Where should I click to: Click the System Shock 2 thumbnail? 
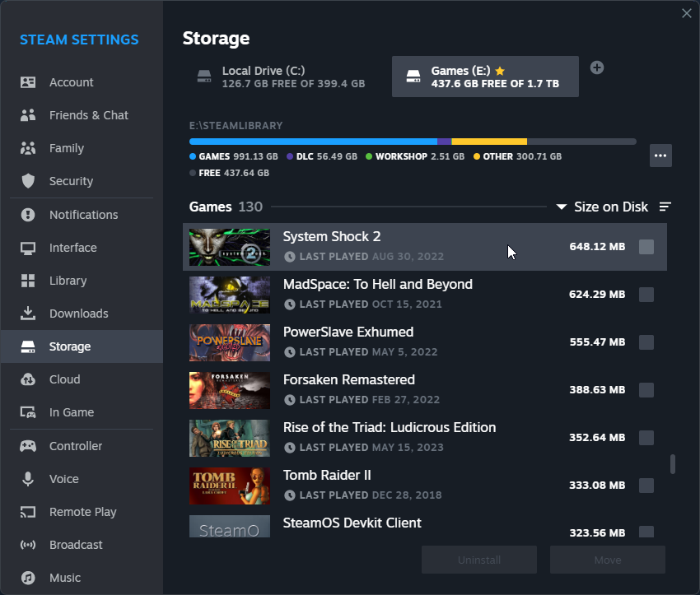pos(230,247)
